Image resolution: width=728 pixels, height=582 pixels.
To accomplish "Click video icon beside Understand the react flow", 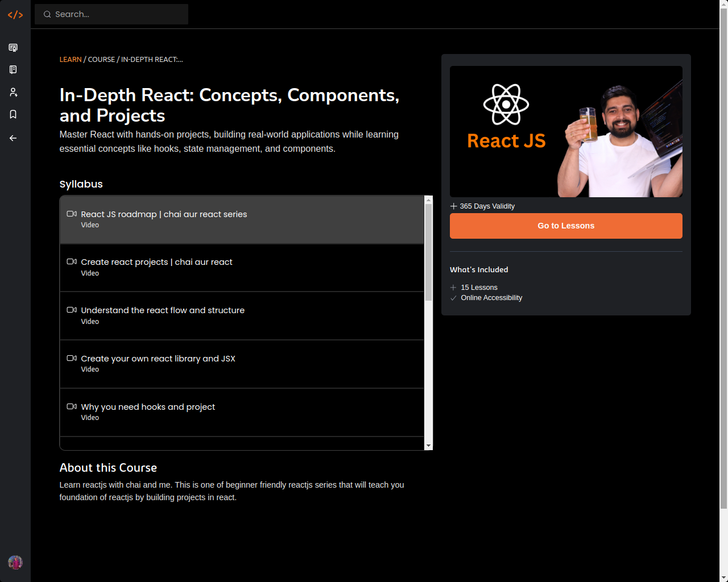I will pos(72,310).
